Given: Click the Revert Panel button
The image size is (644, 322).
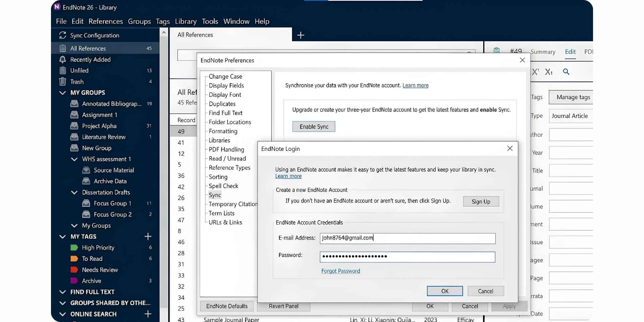Looking at the screenshot, I should (283, 306).
